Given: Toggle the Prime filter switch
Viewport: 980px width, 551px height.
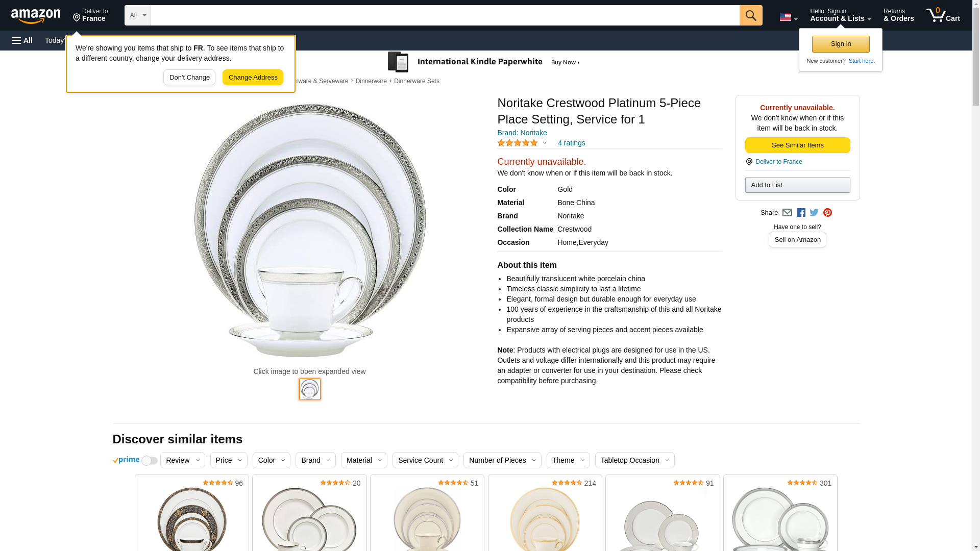Looking at the screenshot, I should 149,461.
